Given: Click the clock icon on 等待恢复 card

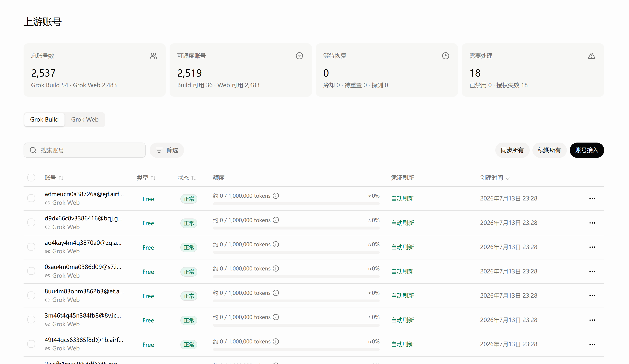Looking at the screenshot, I should point(446,56).
